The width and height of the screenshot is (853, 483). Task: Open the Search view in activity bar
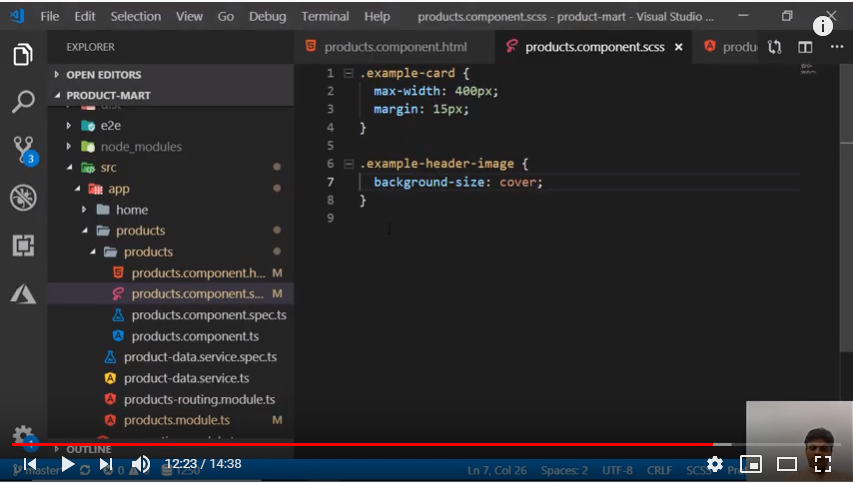tap(23, 101)
